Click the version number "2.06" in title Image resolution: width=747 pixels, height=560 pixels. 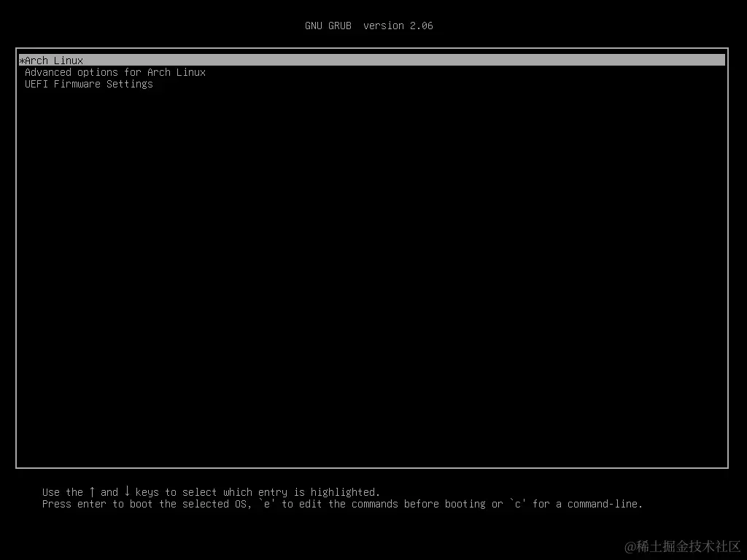point(422,26)
